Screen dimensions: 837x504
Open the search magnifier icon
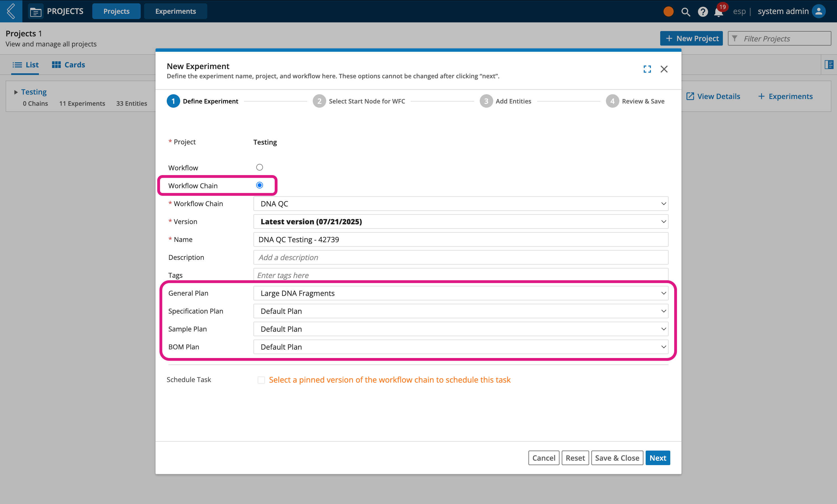coord(685,11)
